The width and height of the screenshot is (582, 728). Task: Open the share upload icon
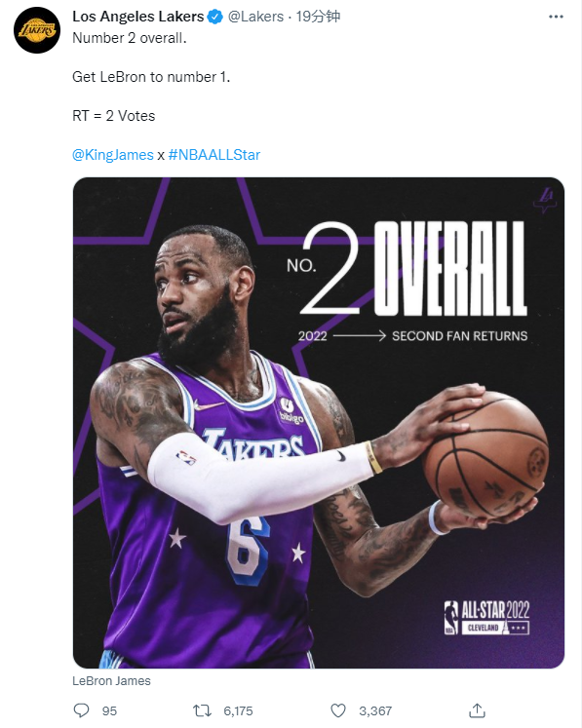coord(477,709)
